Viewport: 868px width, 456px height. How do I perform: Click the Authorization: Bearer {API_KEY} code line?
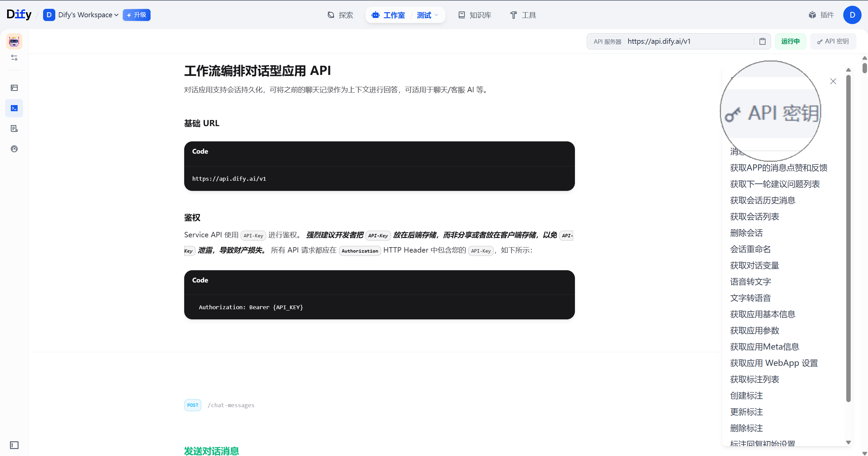tap(251, 307)
